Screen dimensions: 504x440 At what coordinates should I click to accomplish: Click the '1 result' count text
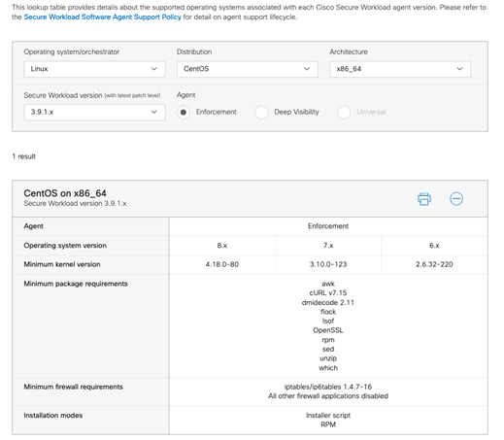pyautogui.click(x=24, y=156)
